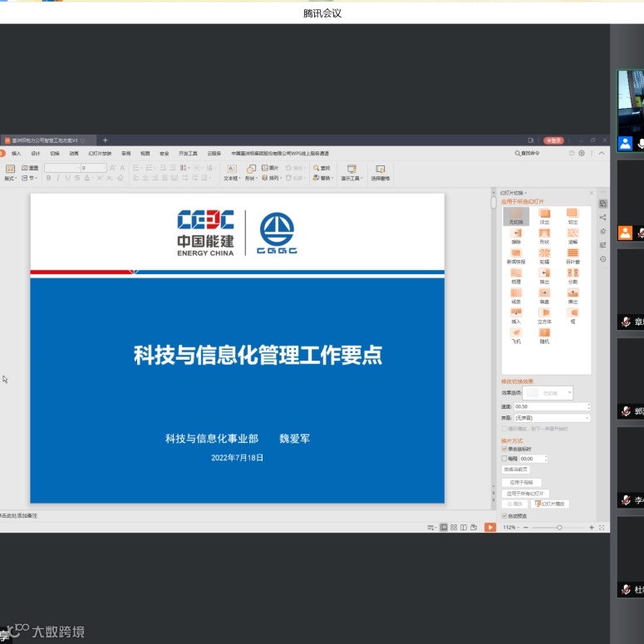Apply the 新闻快报 newsflash transition
This screenshot has height=644, width=644.
(516, 256)
